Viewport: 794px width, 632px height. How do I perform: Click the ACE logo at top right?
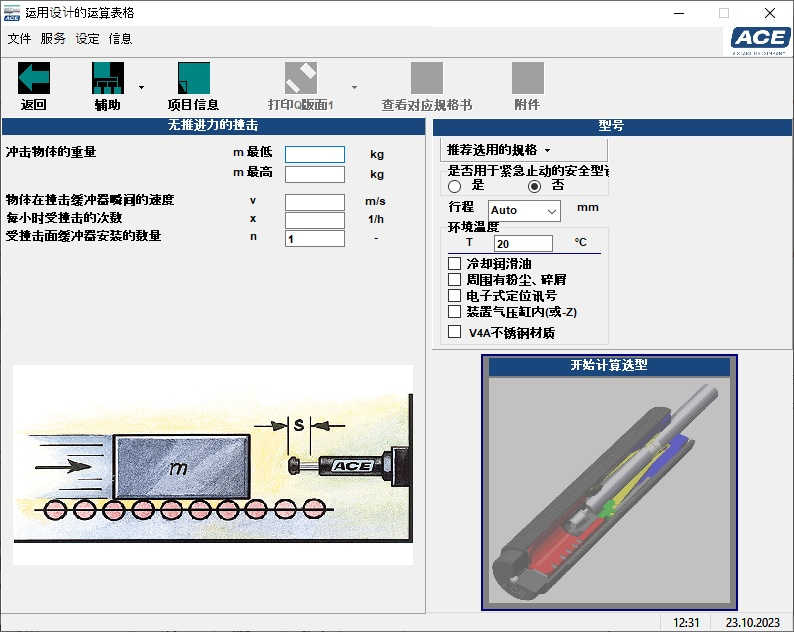(759, 38)
